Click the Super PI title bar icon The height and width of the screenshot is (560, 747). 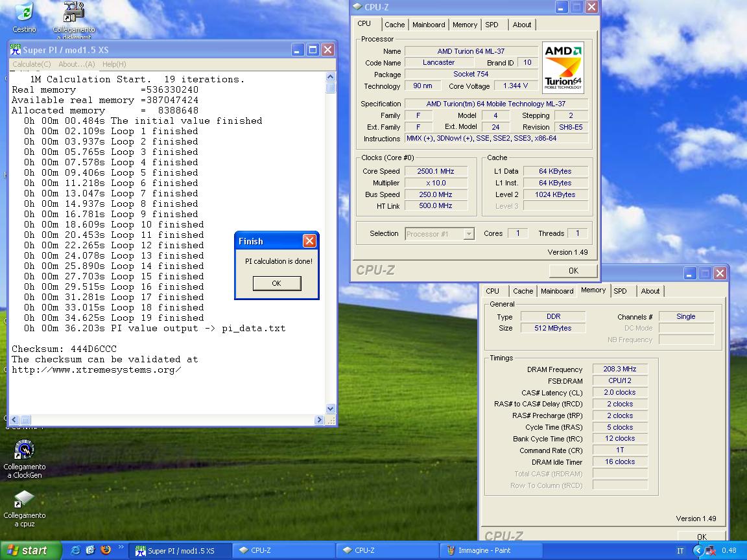click(x=16, y=49)
